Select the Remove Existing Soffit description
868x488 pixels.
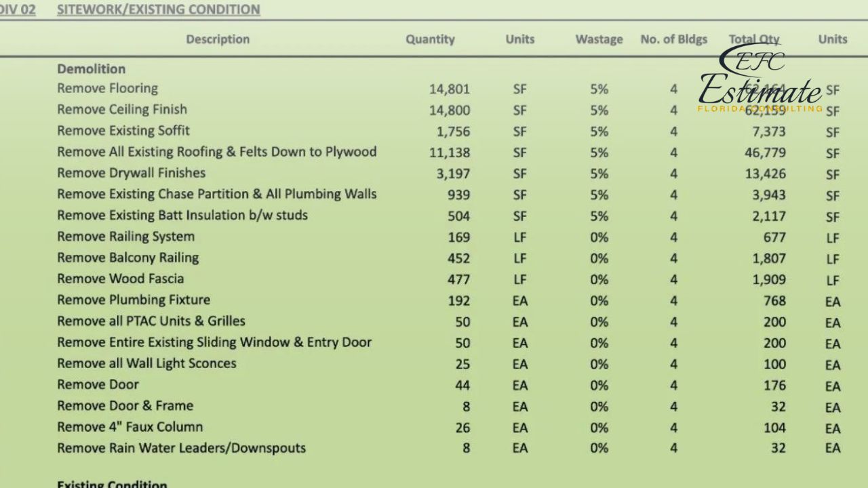(123, 130)
